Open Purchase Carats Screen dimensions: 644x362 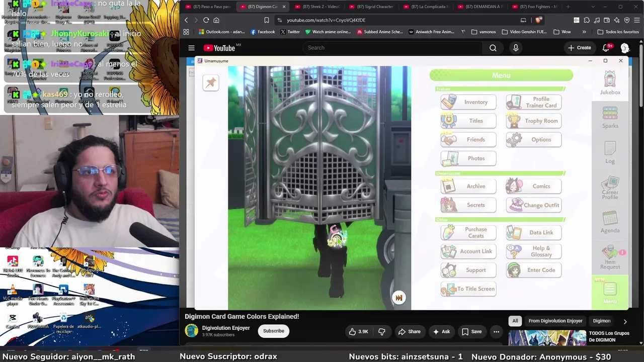pyautogui.click(x=468, y=232)
